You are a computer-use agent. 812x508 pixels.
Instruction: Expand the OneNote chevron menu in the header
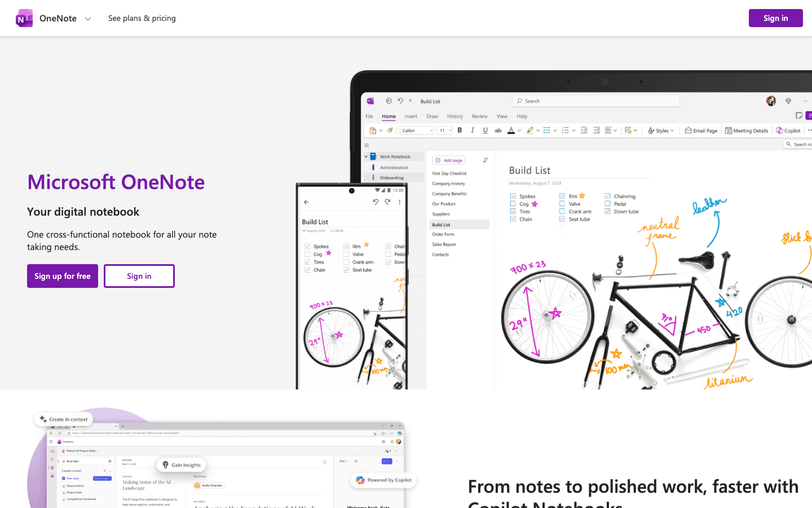click(88, 19)
